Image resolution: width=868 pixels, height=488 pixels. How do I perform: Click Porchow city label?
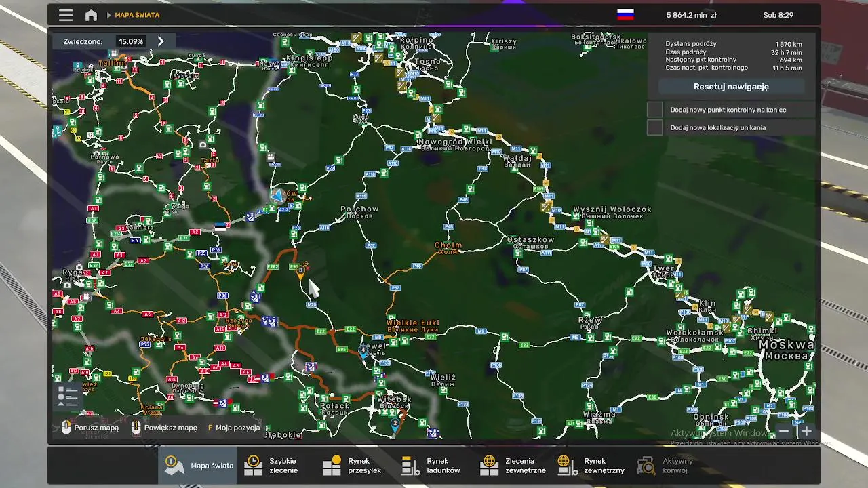point(359,209)
